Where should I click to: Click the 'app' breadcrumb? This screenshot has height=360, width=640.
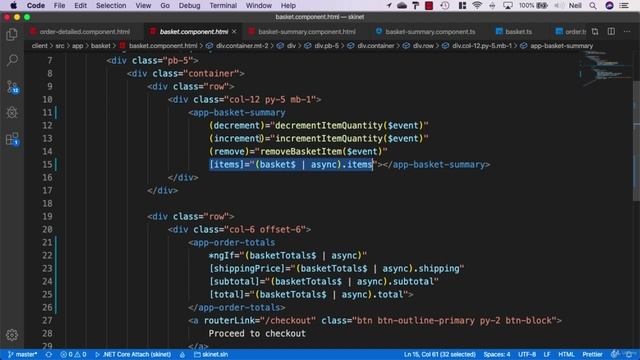point(77,46)
